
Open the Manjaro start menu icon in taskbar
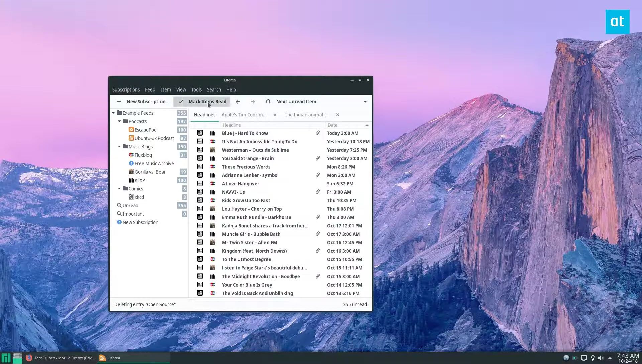tap(6, 358)
